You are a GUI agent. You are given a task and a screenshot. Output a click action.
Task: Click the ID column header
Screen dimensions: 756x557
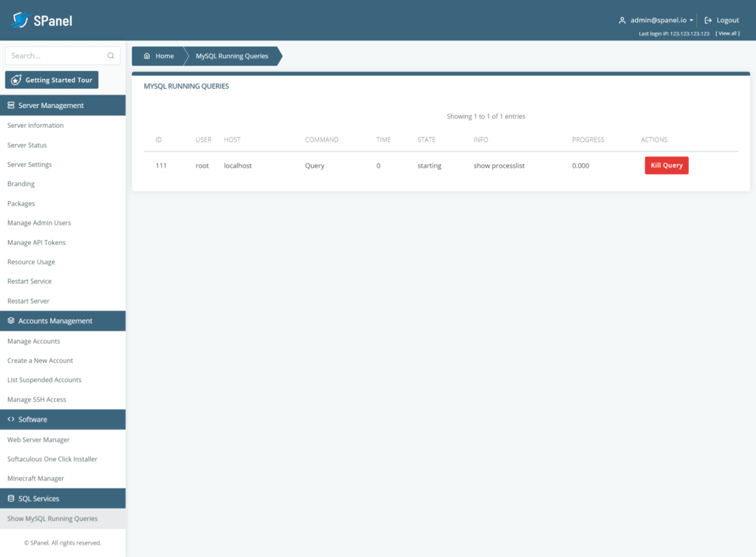click(159, 140)
